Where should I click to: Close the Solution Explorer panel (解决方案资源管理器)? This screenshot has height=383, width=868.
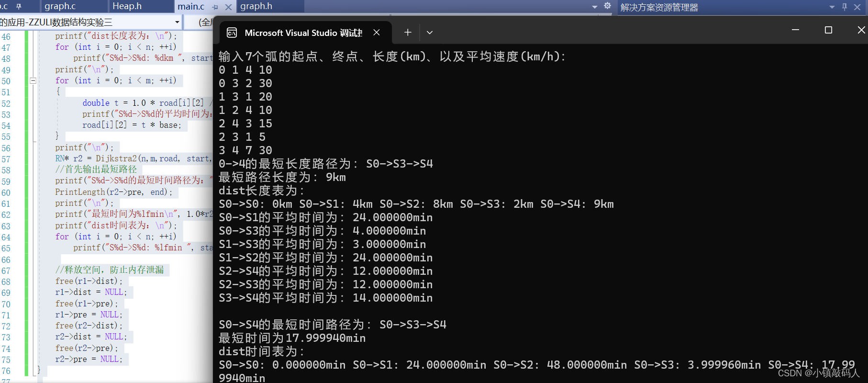(x=857, y=7)
